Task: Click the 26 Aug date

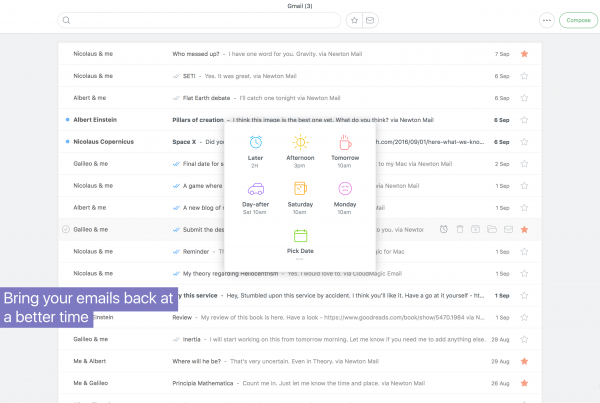Action: tap(500, 383)
